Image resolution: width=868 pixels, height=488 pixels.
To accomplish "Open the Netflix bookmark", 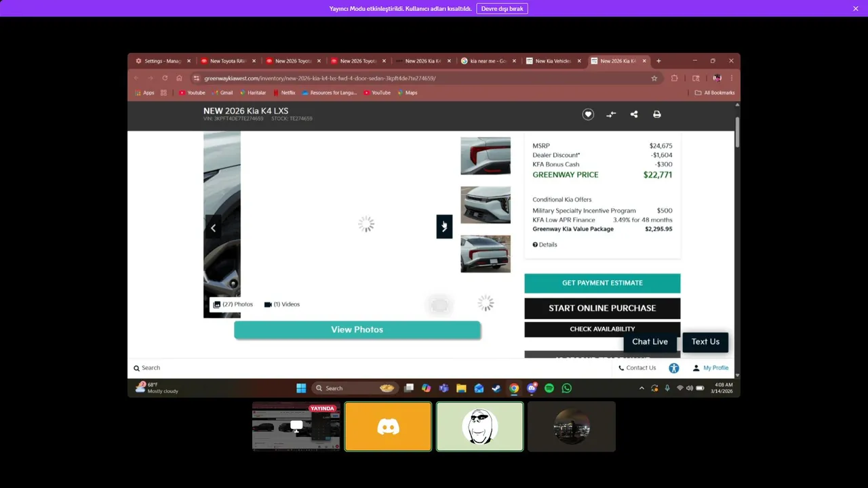I will pos(284,93).
